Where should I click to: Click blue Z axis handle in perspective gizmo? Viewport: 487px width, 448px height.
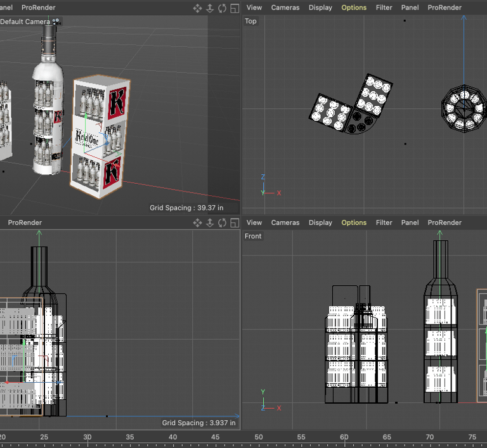(x=107, y=143)
